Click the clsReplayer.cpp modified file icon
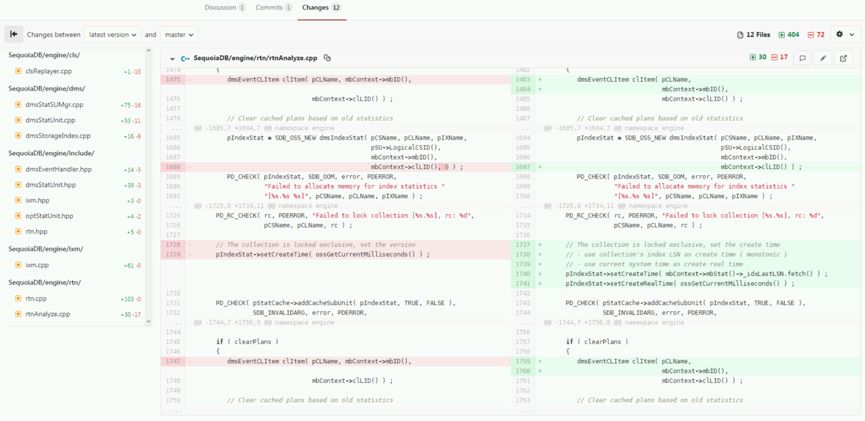865x421 pixels. [x=18, y=71]
